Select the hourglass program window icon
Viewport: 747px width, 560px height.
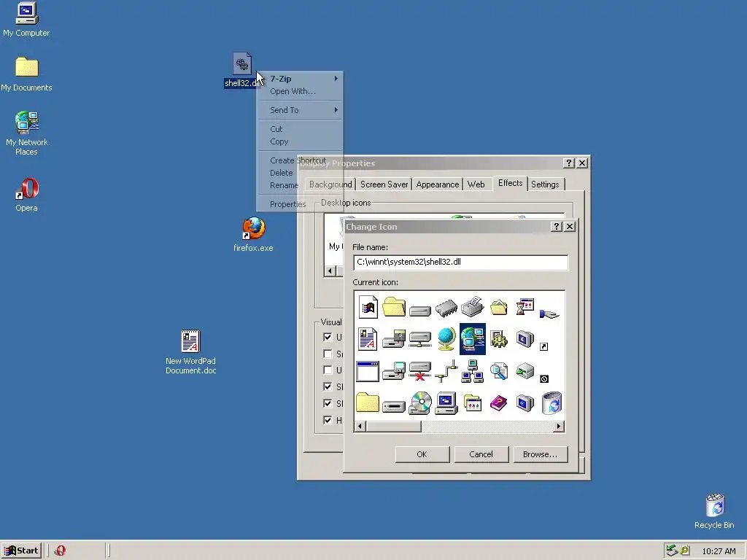[x=525, y=307]
